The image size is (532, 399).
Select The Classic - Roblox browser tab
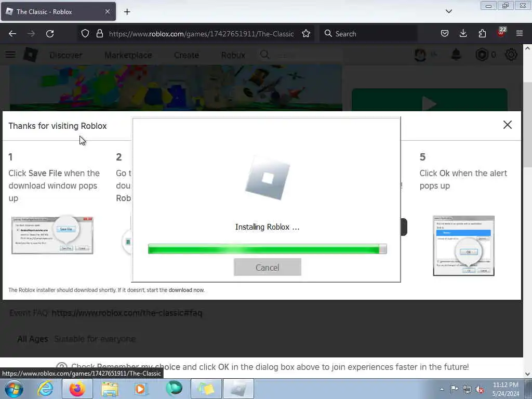(58, 11)
